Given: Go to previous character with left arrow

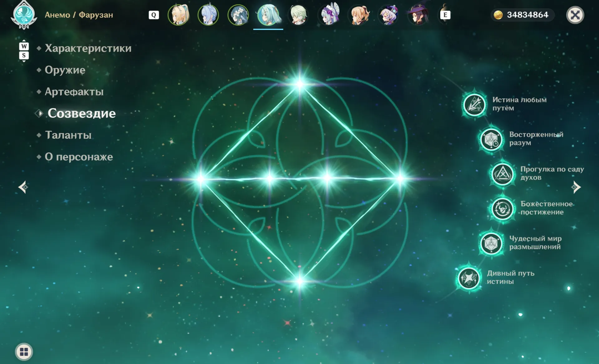Looking at the screenshot, I should (23, 187).
